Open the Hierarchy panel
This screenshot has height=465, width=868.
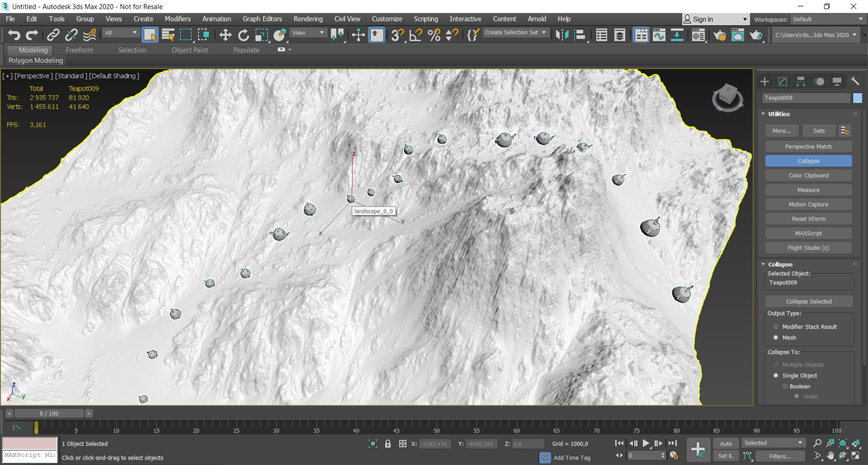801,81
